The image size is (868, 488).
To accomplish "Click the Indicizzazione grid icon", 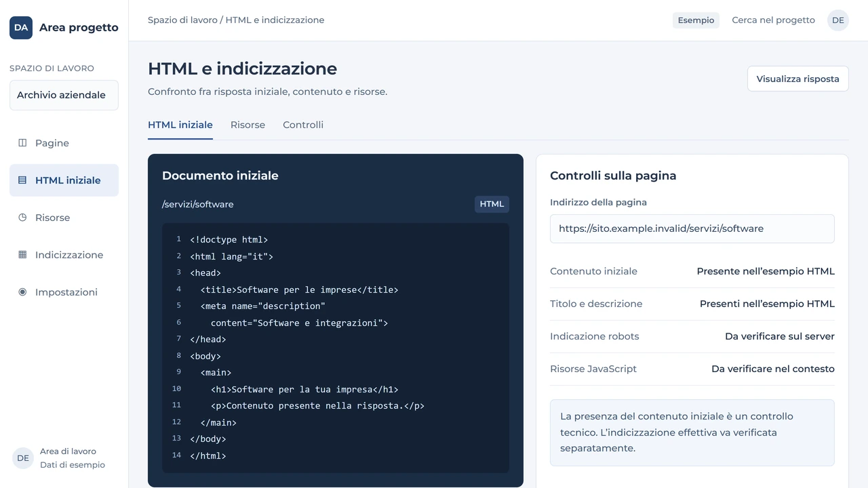I will [x=22, y=255].
